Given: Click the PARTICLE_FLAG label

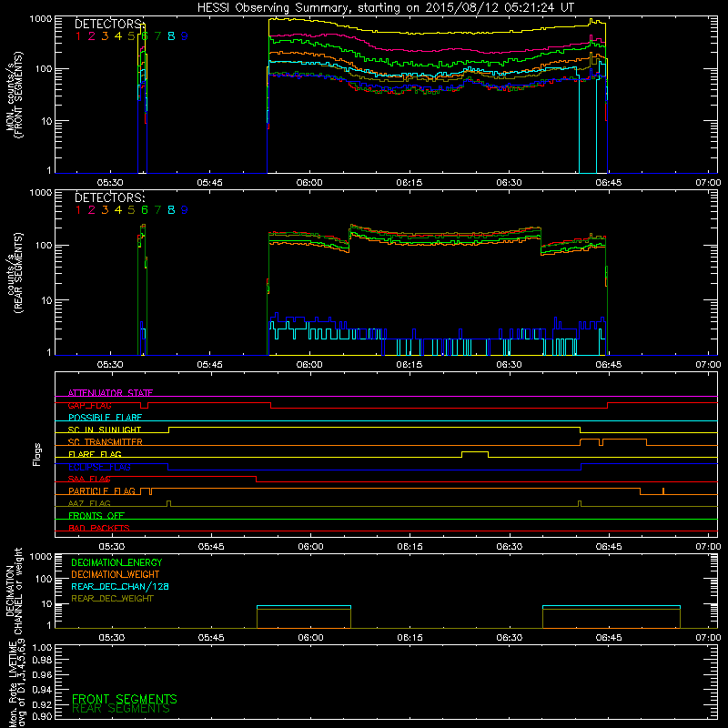Looking at the screenshot, I should pyautogui.click(x=102, y=491).
